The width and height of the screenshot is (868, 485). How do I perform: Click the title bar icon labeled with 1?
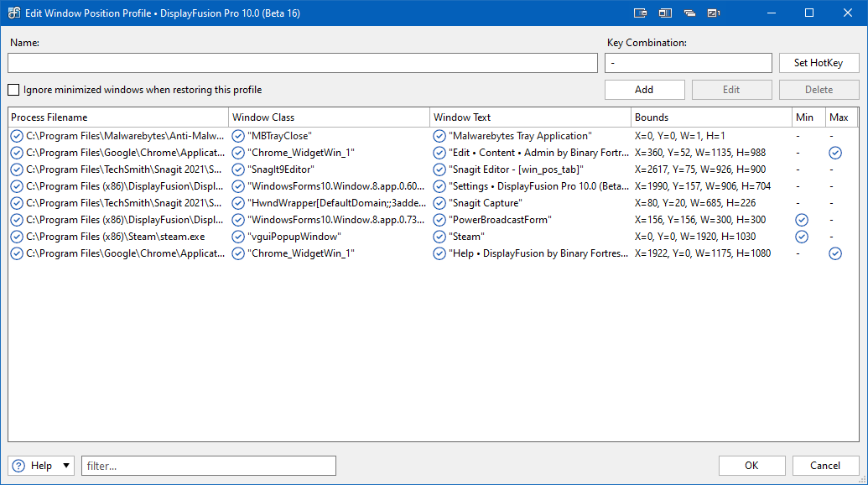pos(714,13)
